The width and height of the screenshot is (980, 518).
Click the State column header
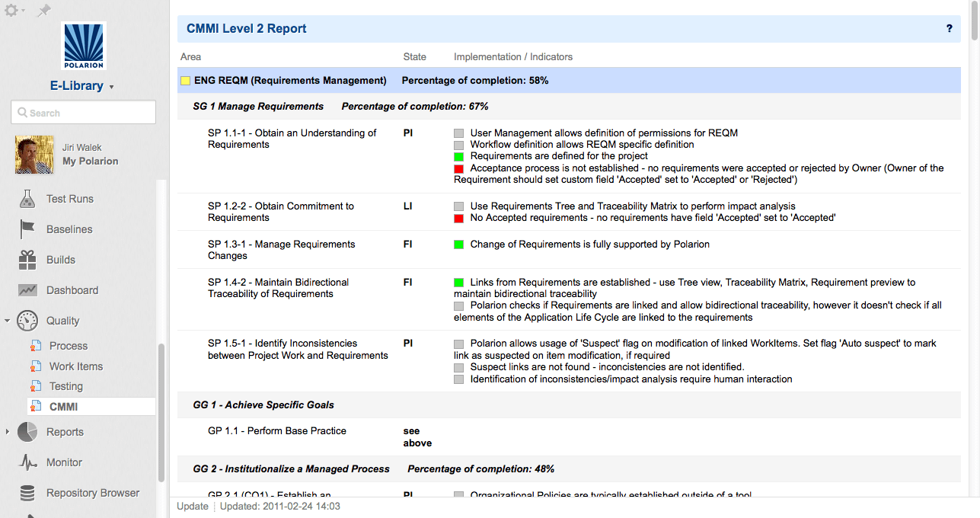tap(415, 57)
